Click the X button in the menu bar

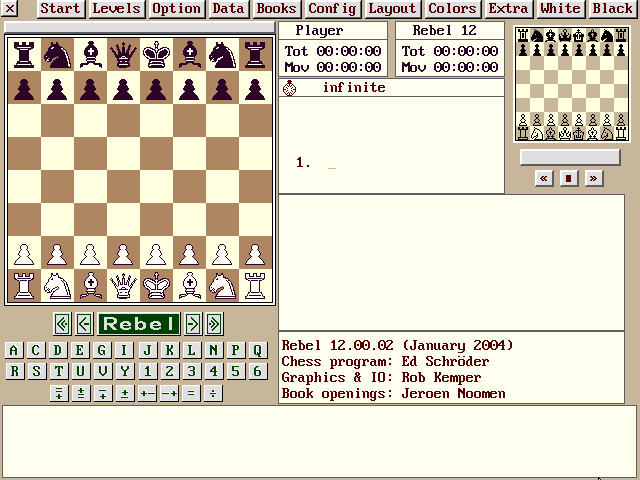click(9, 8)
